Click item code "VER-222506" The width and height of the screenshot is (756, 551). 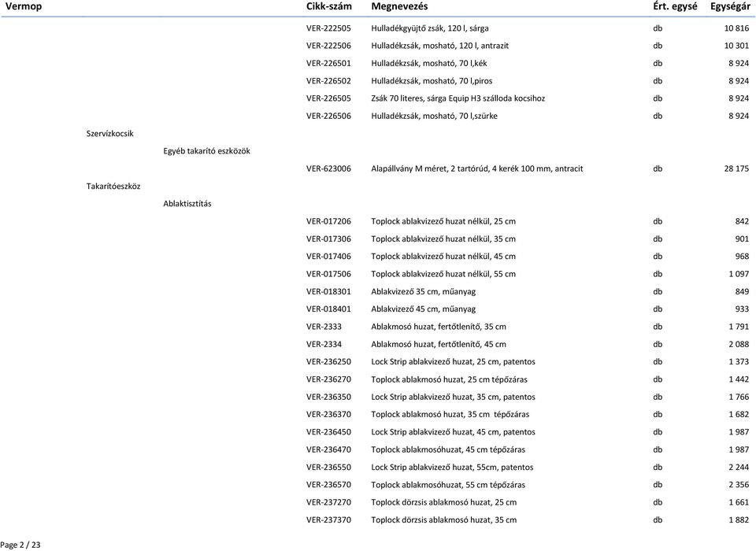[x=328, y=46]
